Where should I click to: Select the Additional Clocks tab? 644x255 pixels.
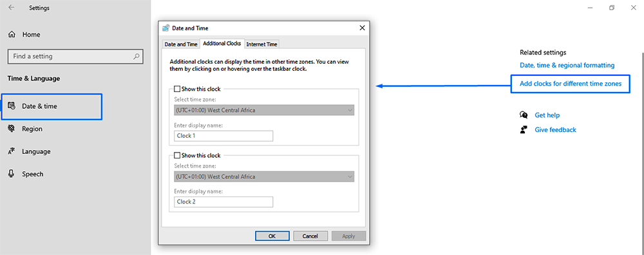222,44
